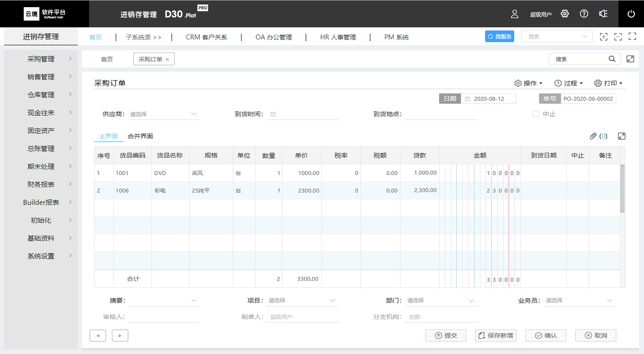Click the paperclip attachment icon
This screenshot has height=354, width=644.
pos(593,136)
